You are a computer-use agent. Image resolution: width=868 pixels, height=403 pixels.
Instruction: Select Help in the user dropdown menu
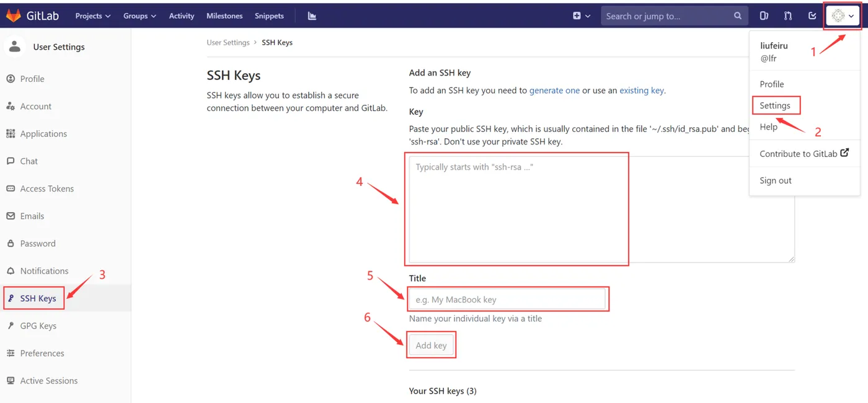coord(769,126)
